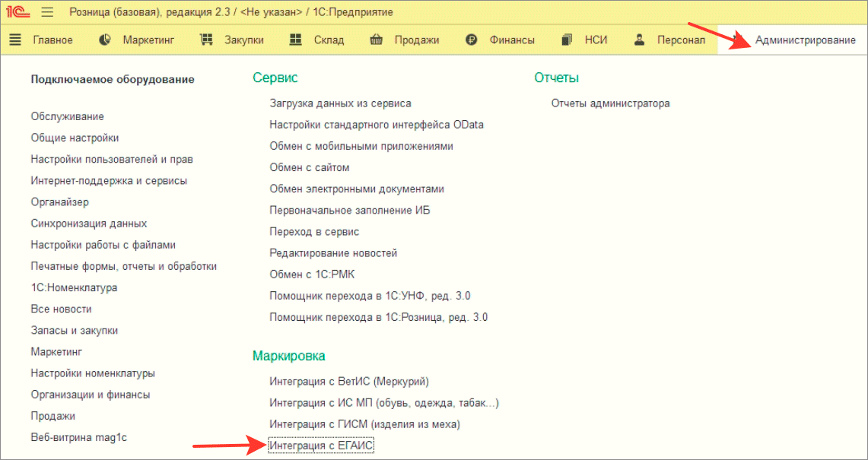Image resolution: width=868 pixels, height=460 pixels.
Task: Open Организации и финансы
Action: pyautogui.click(x=91, y=395)
